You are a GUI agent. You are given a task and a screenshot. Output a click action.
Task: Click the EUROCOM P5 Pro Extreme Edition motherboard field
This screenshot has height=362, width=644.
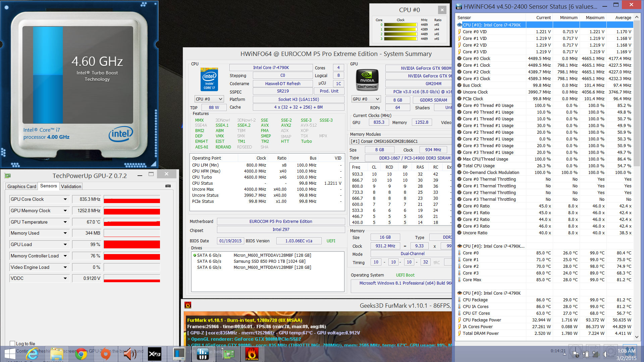[x=281, y=222]
